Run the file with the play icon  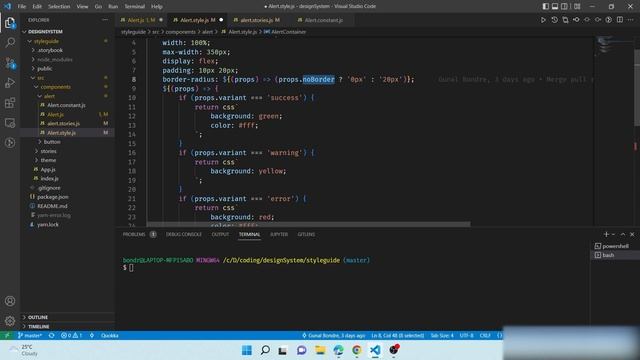pyautogui.click(x=543, y=20)
